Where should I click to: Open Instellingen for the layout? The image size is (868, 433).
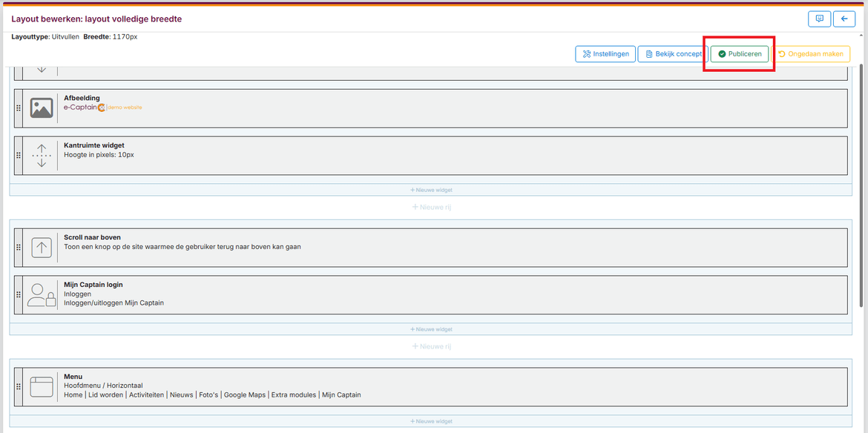click(x=605, y=54)
